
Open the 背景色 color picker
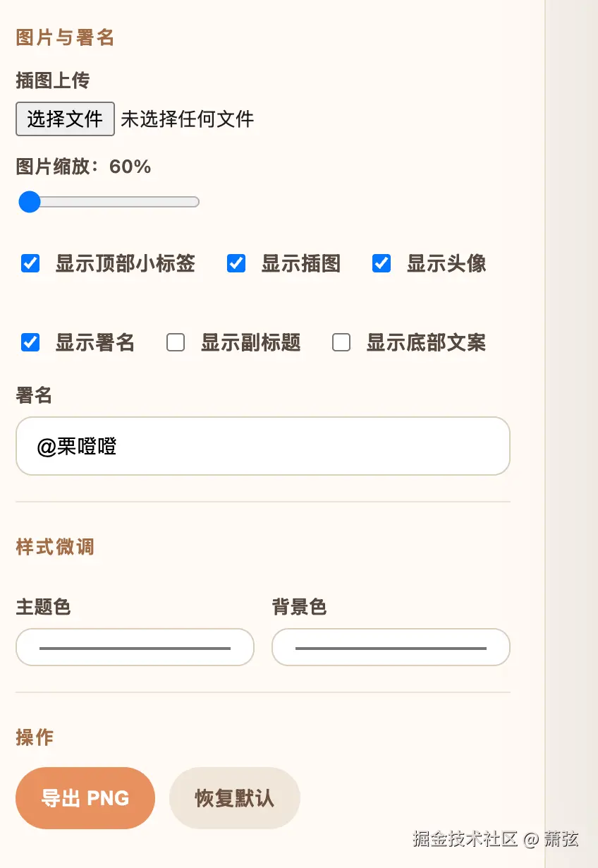click(x=391, y=647)
